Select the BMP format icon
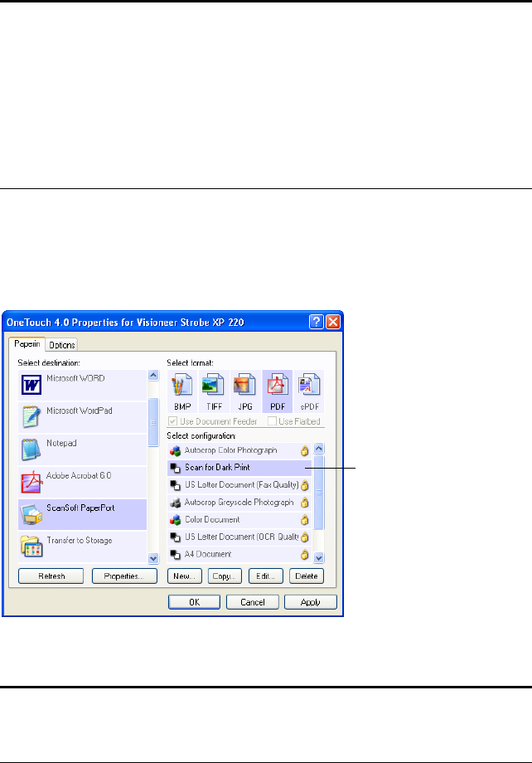 pos(182,385)
